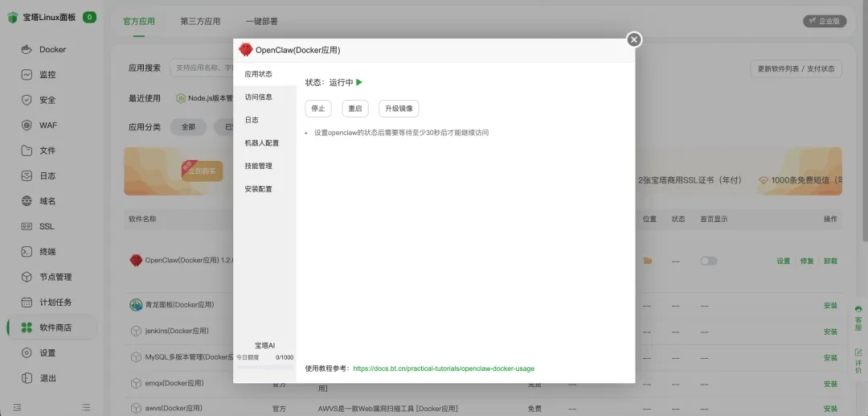The width and height of the screenshot is (868, 416).
Task: Click the green notification badge 0
Action: 89,17
